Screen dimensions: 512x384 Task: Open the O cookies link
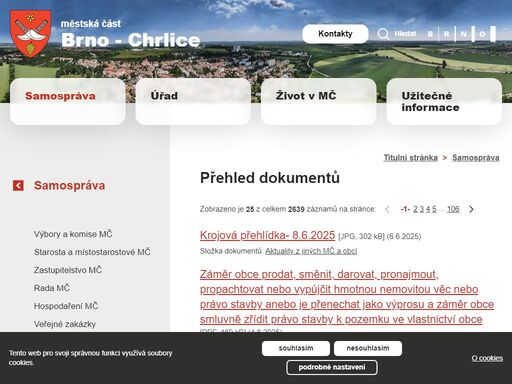coord(487,358)
